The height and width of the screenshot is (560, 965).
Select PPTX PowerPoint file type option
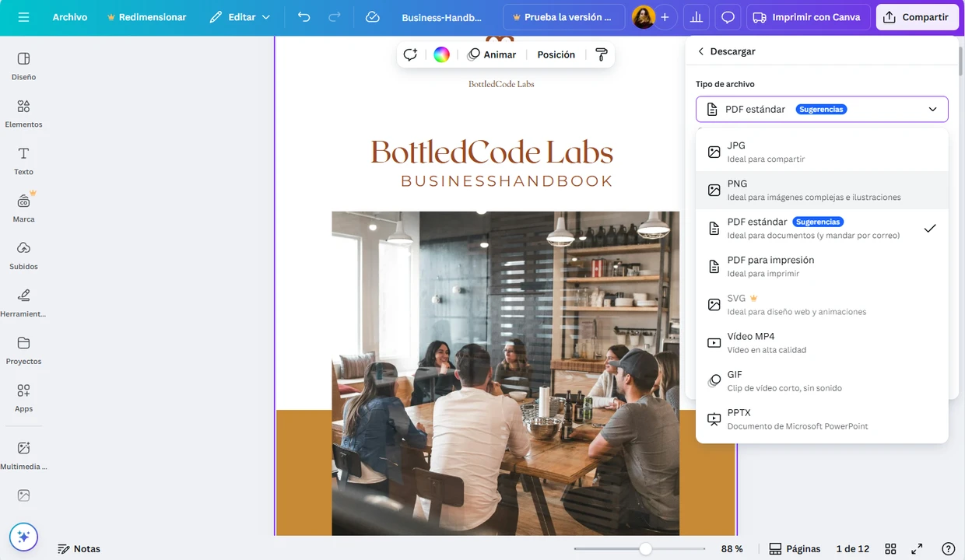coord(822,418)
